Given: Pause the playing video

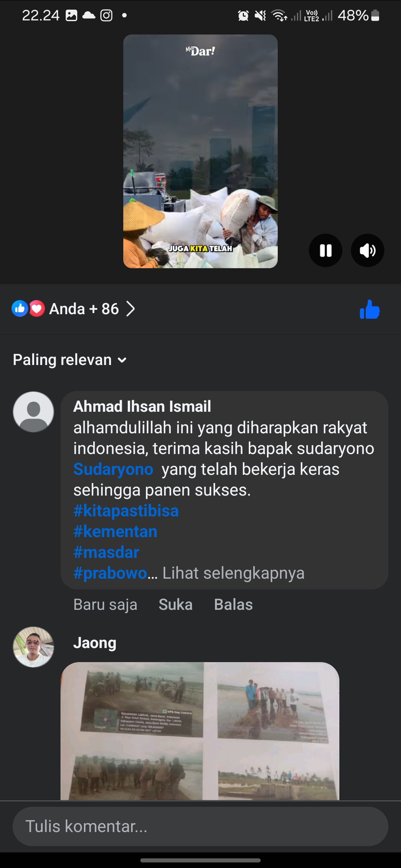Looking at the screenshot, I should (326, 250).
